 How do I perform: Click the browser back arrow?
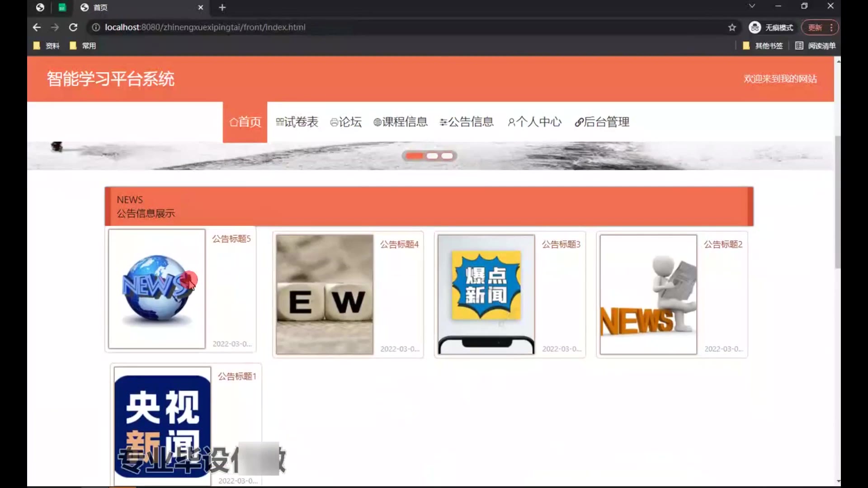click(37, 27)
